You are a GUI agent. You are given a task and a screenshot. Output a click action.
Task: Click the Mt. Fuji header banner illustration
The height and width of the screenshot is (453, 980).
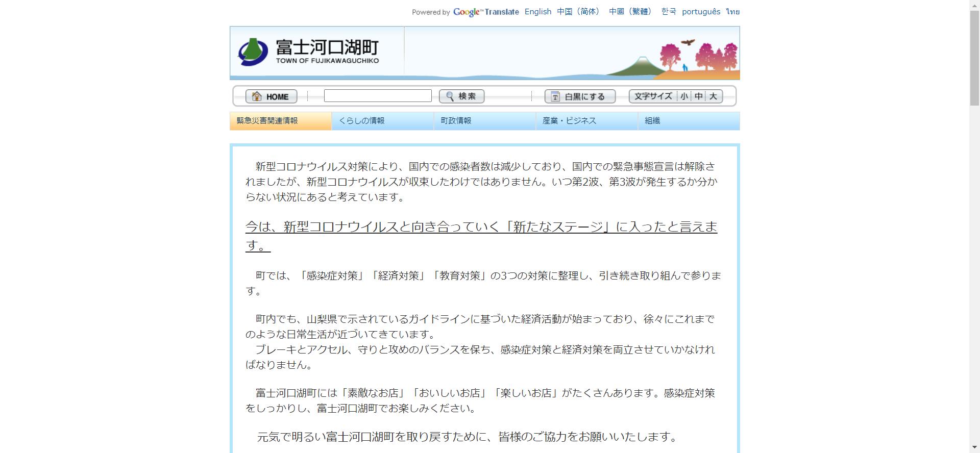(572, 53)
